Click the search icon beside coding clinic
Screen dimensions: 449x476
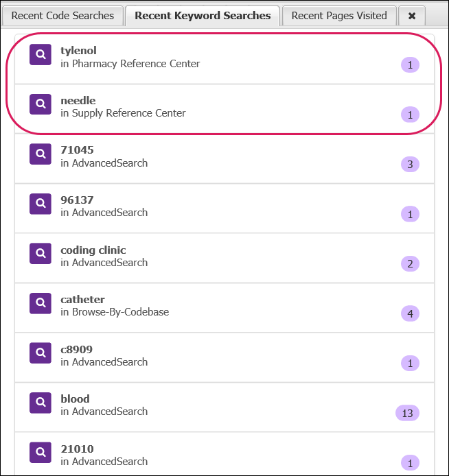(x=41, y=254)
